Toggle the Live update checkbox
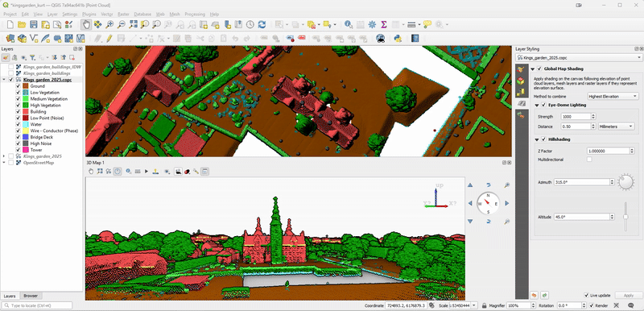644x311 pixels. coord(586,296)
